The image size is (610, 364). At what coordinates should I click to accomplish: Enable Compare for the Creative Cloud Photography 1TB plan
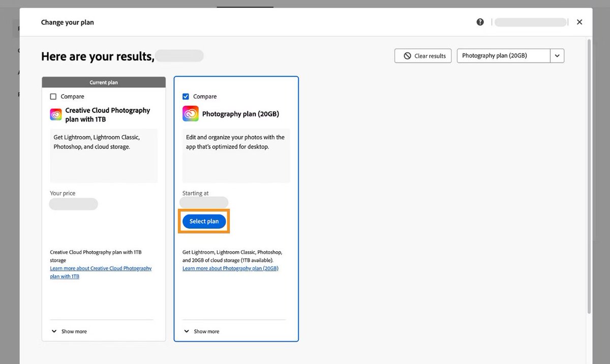point(53,97)
